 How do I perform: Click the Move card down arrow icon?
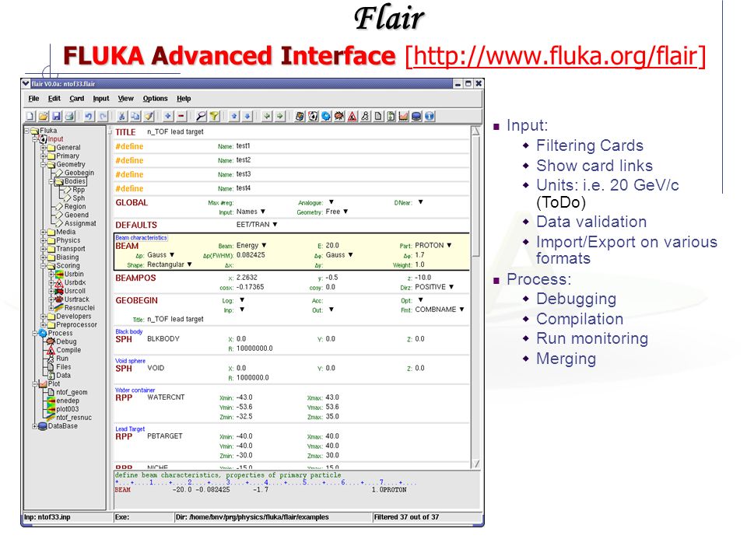pos(247,116)
